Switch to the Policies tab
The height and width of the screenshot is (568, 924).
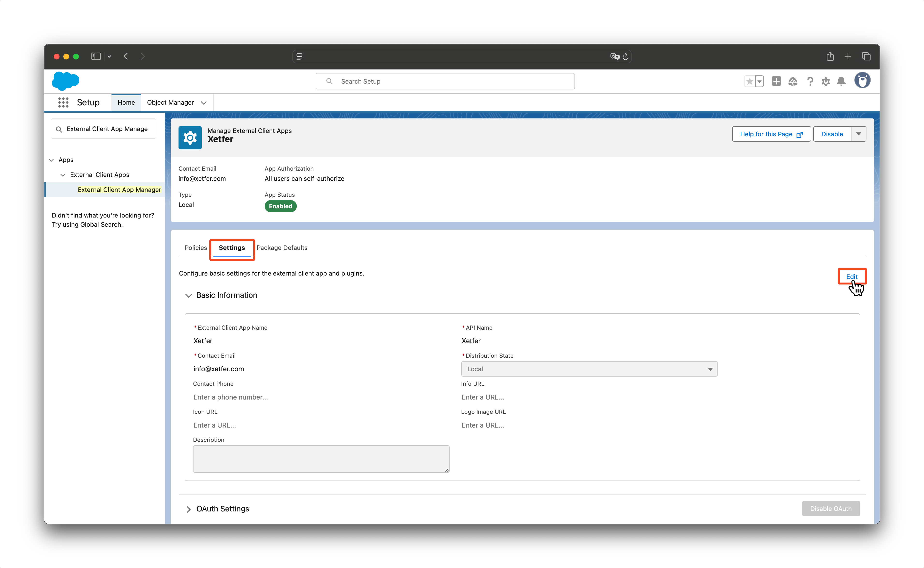pyautogui.click(x=195, y=248)
